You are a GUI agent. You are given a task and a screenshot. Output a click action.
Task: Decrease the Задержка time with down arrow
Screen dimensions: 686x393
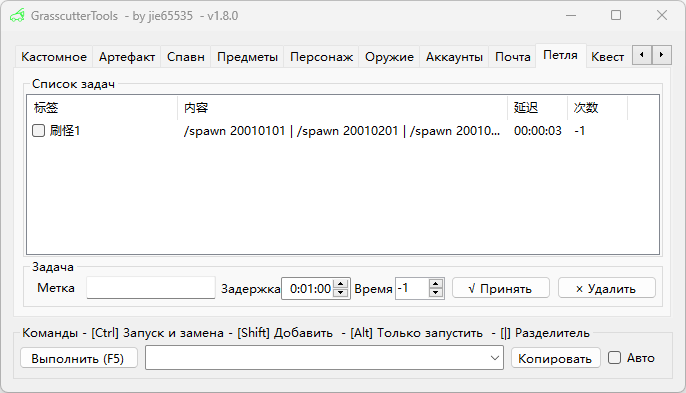[x=340, y=293]
